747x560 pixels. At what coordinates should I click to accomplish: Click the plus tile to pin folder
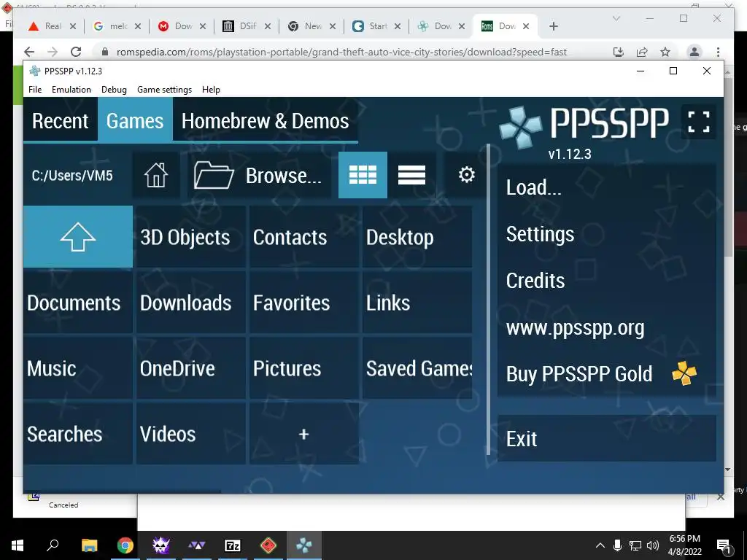coord(304,434)
